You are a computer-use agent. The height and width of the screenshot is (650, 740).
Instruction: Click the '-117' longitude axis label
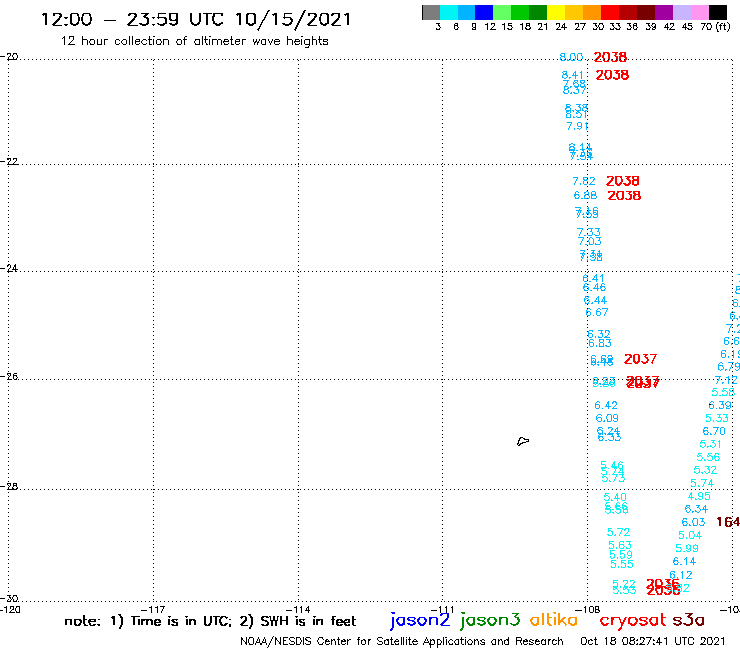pos(152,609)
